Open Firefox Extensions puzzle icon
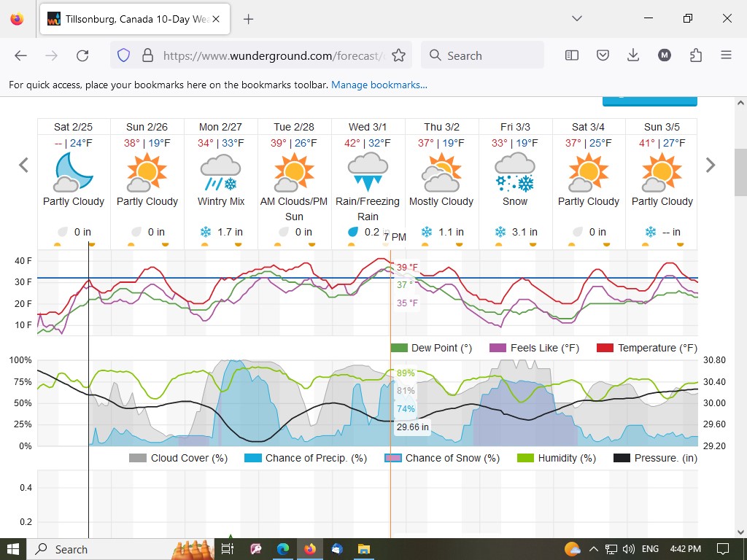747x560 pixels. pos(695,55)
